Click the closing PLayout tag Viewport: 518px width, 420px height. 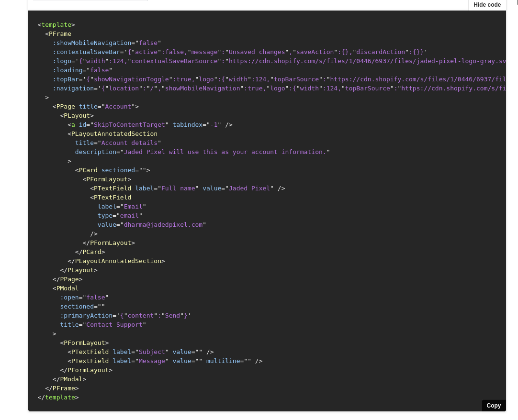click(x=79, y=270)
